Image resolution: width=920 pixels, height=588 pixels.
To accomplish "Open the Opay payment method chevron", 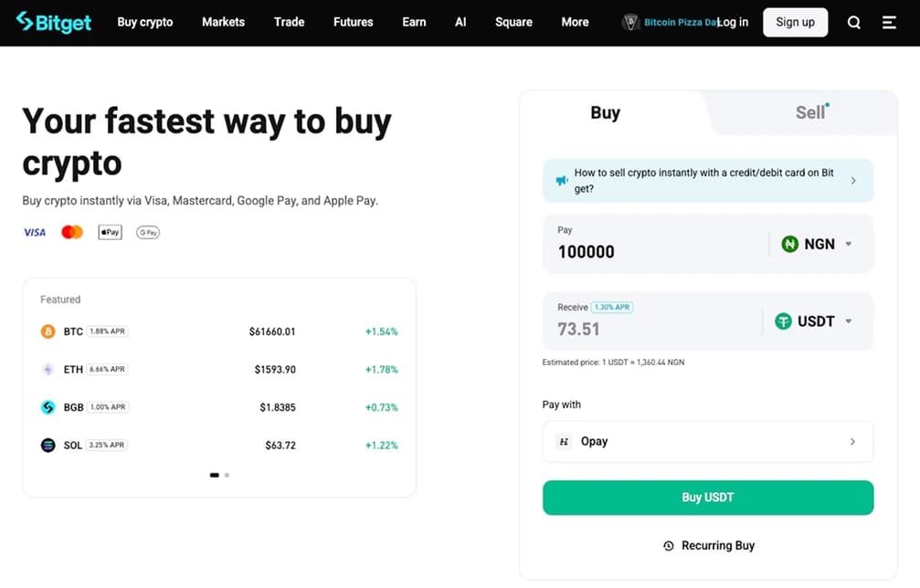I will point(852,441).
